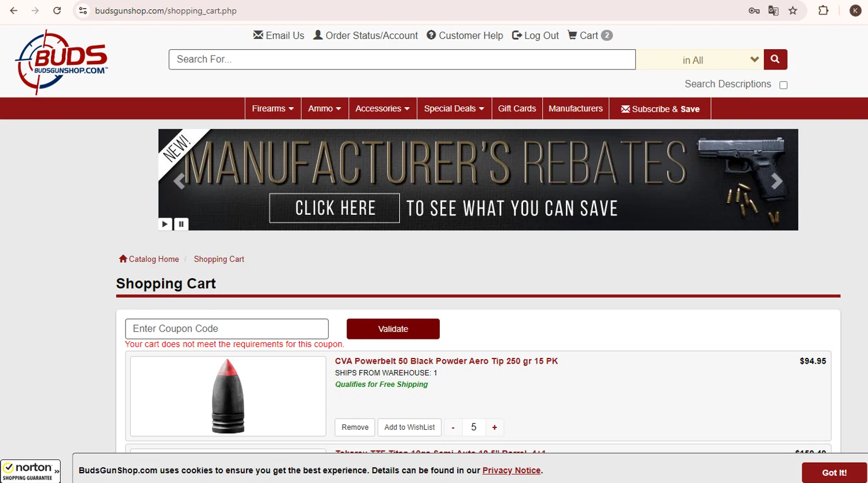Click the Enter Coupon Code field

tap(227, 328)
